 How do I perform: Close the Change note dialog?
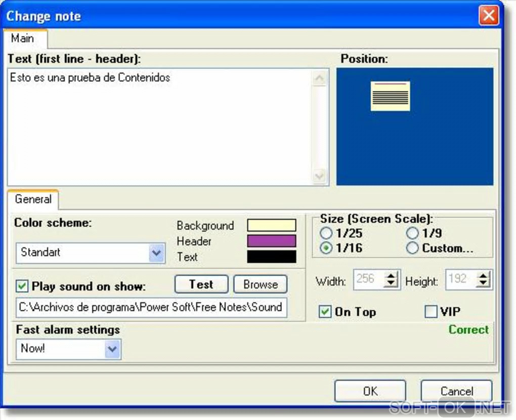(488, 16)
